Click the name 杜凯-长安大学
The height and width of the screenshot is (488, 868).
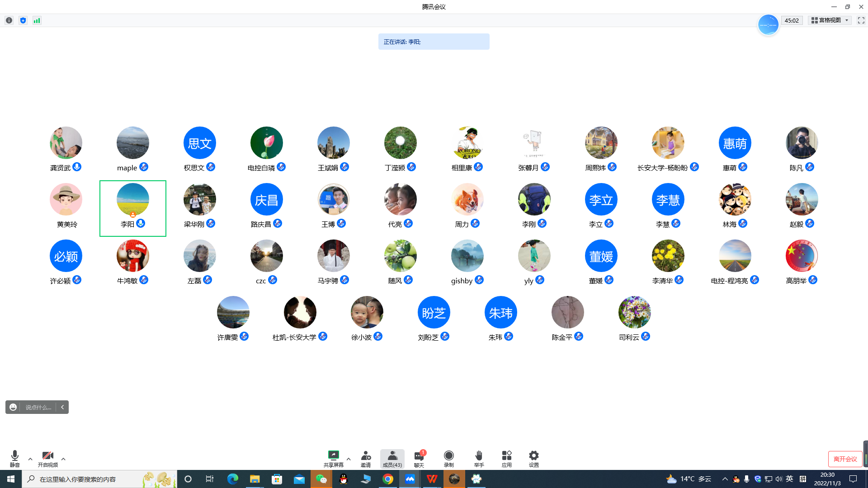pos(294,337)
